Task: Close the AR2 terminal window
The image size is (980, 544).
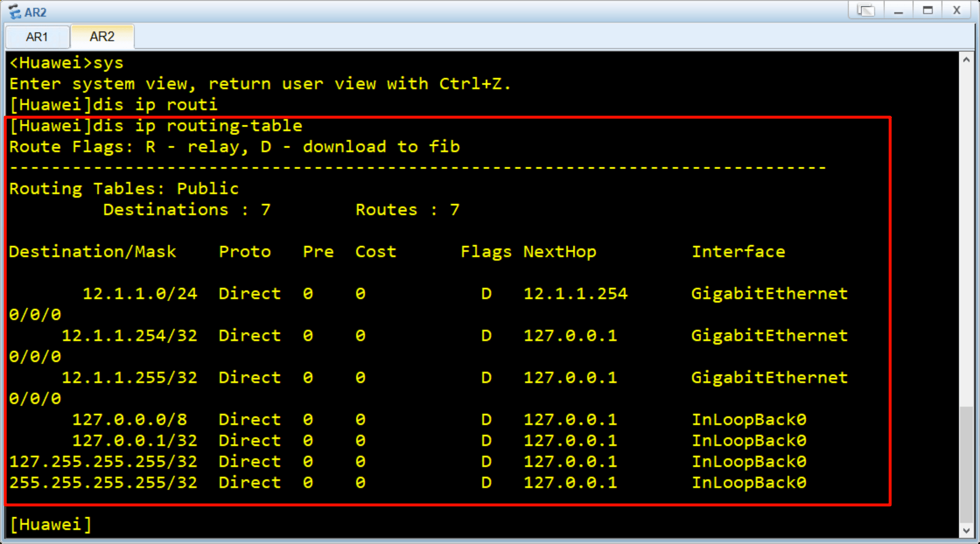Action: (957, 10)
